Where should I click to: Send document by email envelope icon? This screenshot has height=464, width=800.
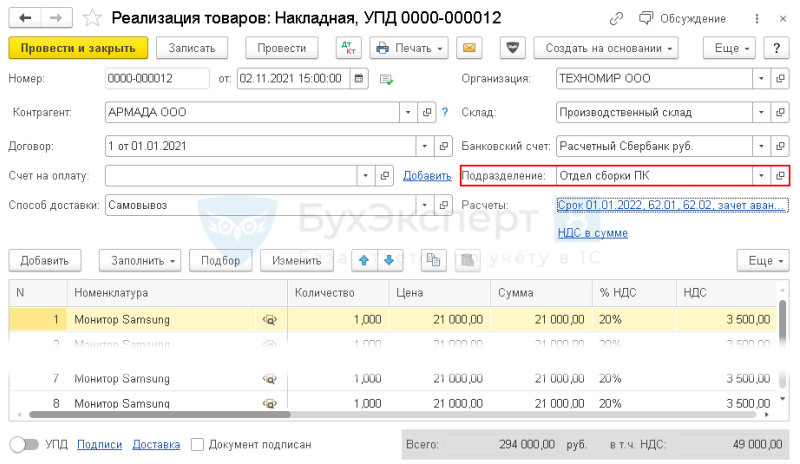(x=469, y=48)
